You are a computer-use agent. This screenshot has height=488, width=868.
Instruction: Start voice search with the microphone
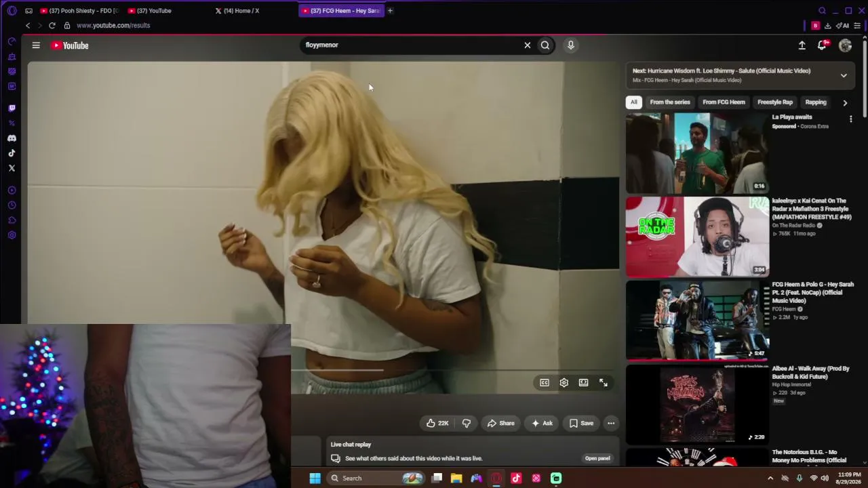pyautogui.click(x=571, y=45)
